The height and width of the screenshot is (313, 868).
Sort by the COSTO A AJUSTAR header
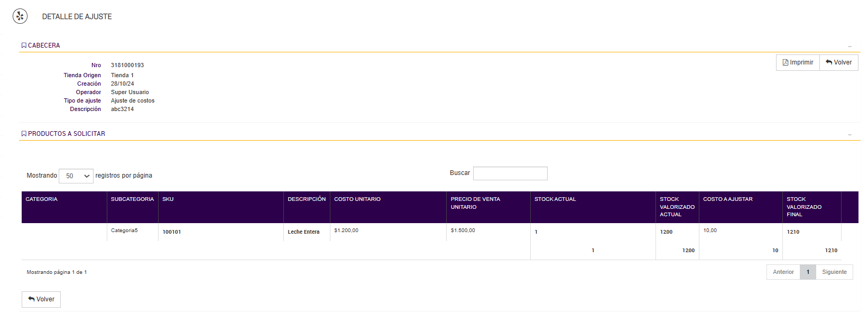click(x=741, y=207)
